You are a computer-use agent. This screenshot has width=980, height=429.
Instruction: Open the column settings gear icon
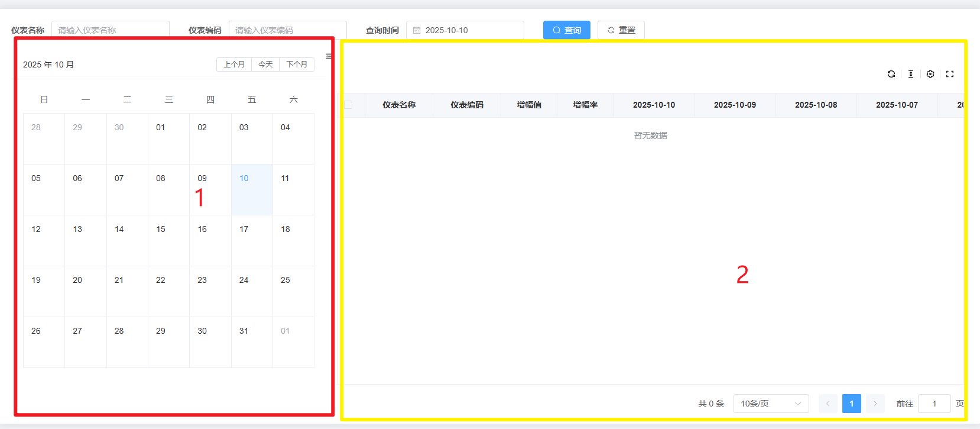point(930,74)
